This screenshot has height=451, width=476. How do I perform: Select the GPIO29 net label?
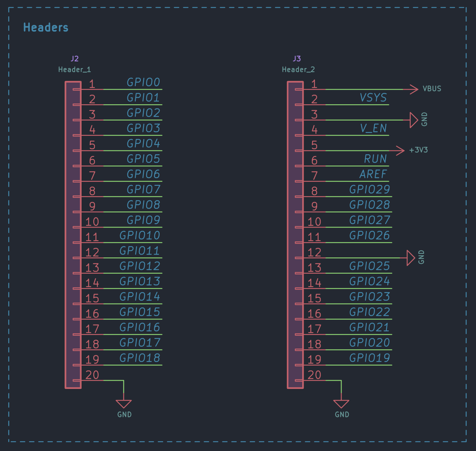pyautogui.click(x=370, y=189)
